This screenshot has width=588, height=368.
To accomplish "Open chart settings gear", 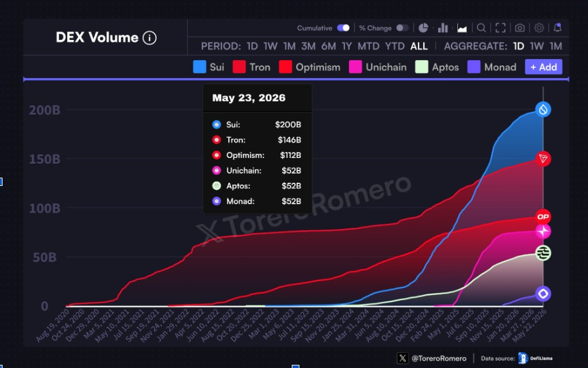I will tap(539, 28).
